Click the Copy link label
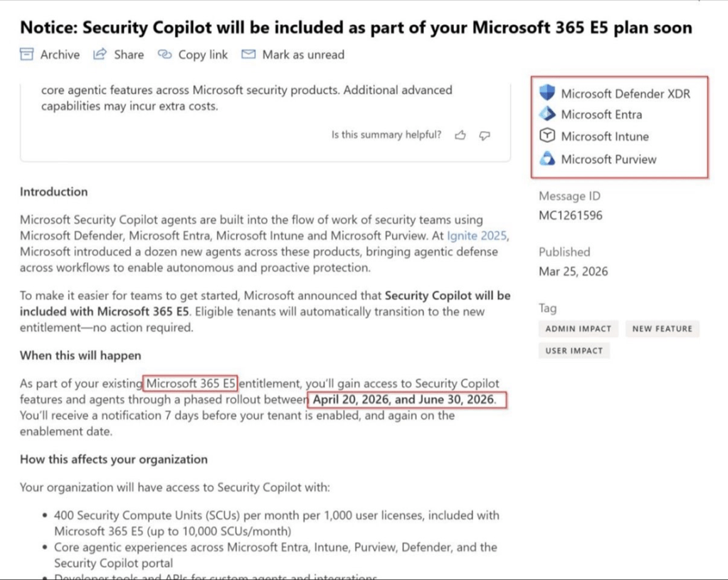This screenshot has width=728, height=580. pos(203,55)
